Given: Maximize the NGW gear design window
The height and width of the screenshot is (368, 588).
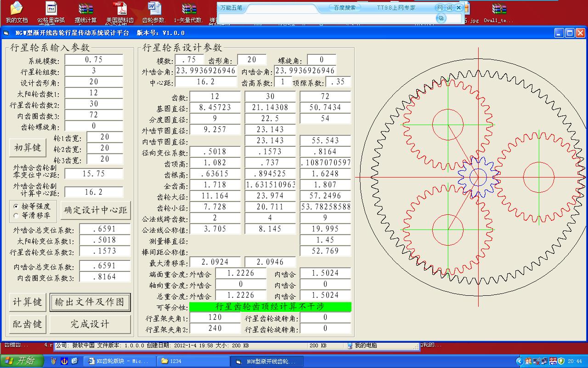Looking at the screenshot, I should [x=570, y=33].
